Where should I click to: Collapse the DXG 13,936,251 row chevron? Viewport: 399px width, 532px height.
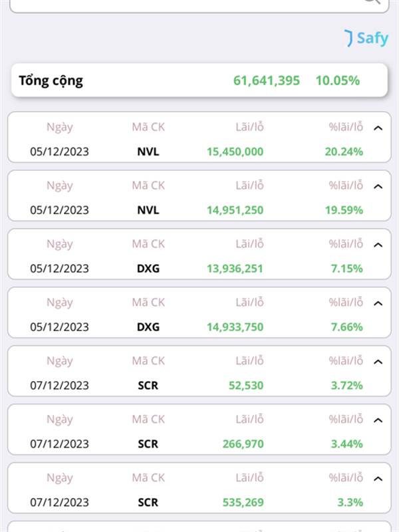pyautogui.click(x=378, y=245)
